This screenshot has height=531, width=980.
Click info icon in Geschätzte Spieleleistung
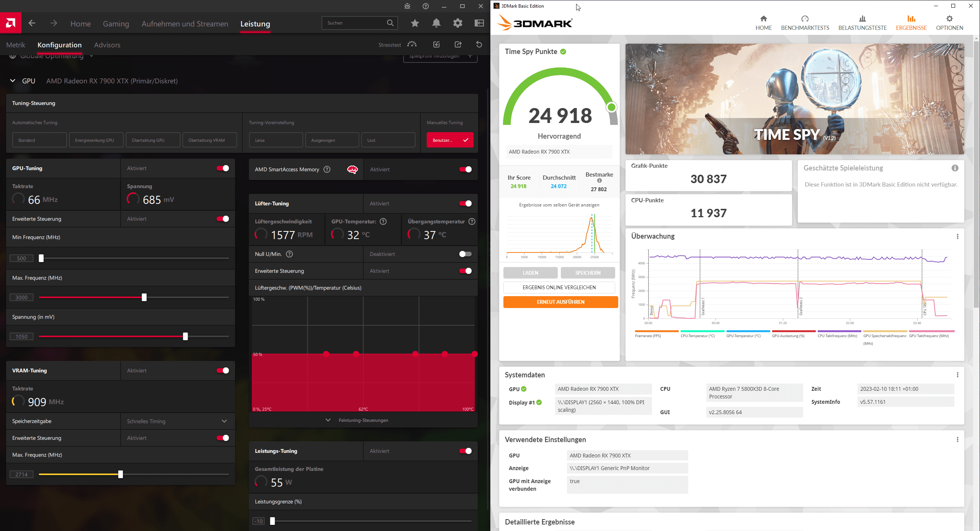[955, 168]
